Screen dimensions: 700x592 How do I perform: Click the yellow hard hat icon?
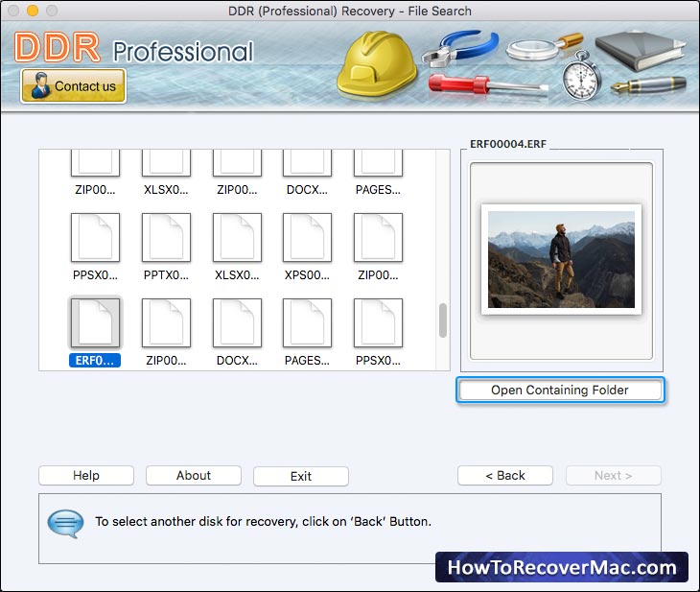(x=377, y=62)
